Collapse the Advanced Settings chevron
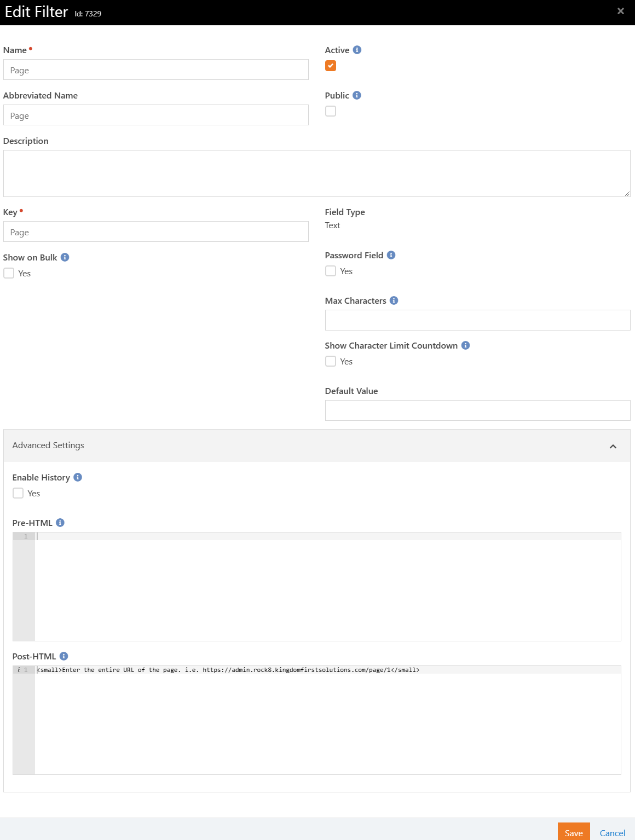The width and height of the screenshot is (635, 840). (613, 446)
